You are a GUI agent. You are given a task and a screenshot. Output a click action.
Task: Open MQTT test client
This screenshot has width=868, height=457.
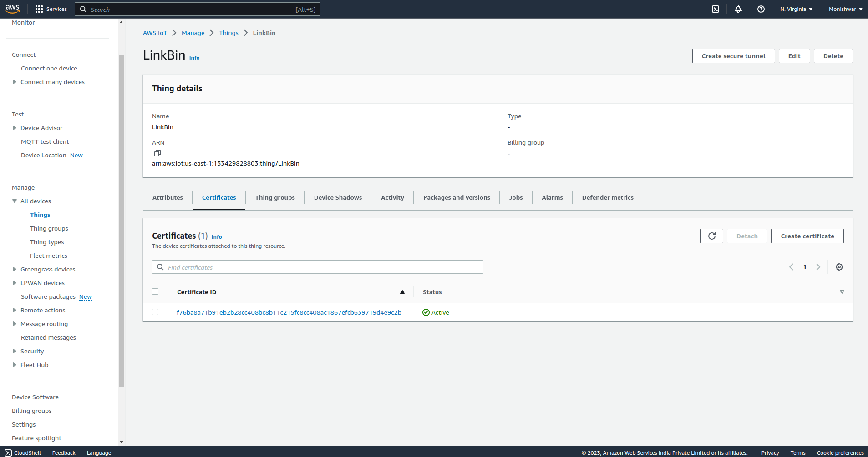pyautogui.click(x=45, y=141)
